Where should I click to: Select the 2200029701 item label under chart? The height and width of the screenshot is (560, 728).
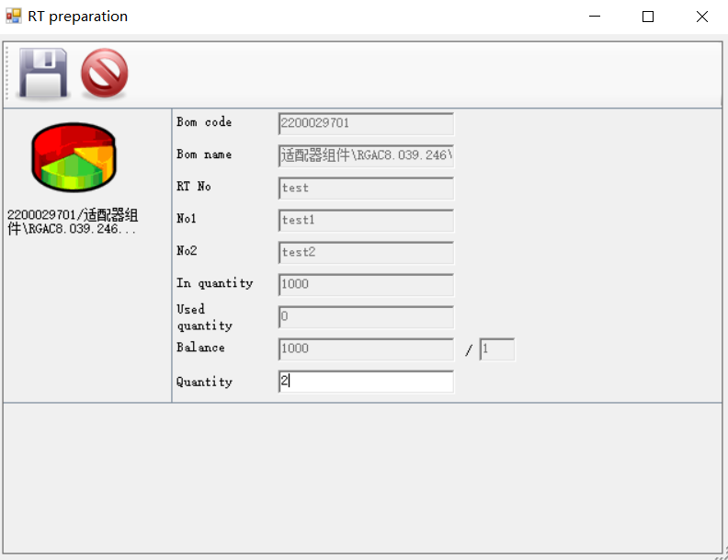click(74, 222)
